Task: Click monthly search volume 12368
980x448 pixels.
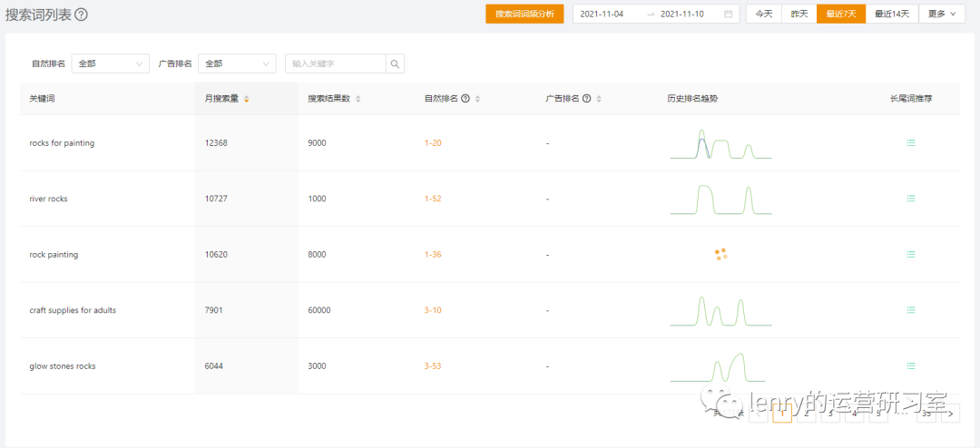Action: [216, 143]
